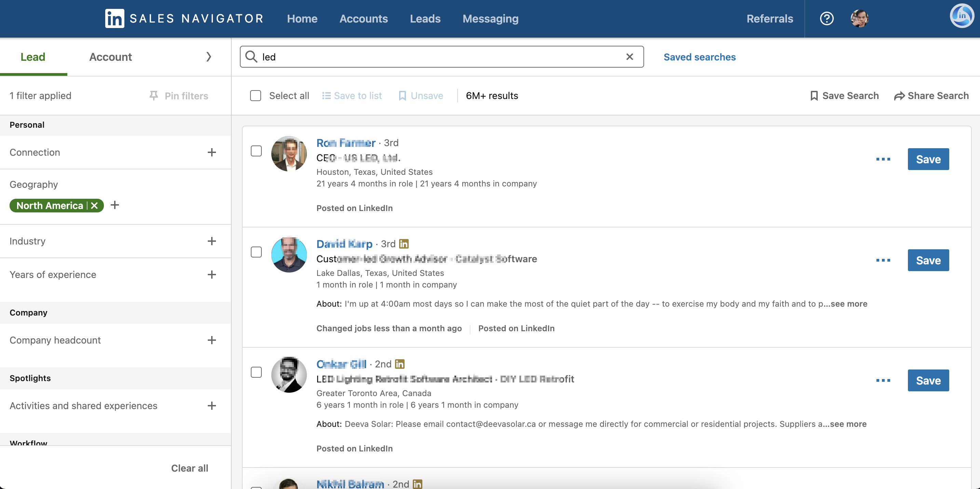Expand the Connection filter
Viewport: 980px width, 489px height.
(x=212, y=152)
